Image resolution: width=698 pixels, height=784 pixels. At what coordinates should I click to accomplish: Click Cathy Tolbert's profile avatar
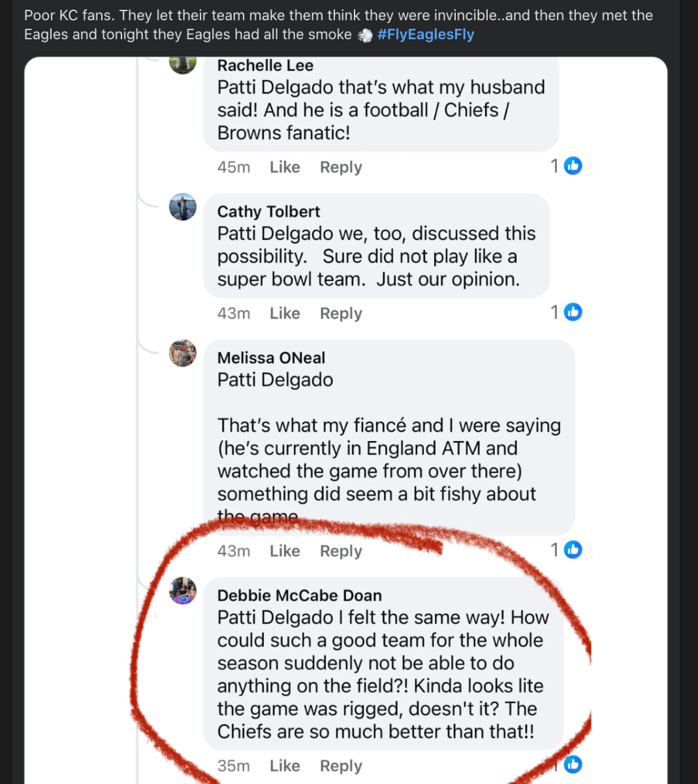click(183, 207)
